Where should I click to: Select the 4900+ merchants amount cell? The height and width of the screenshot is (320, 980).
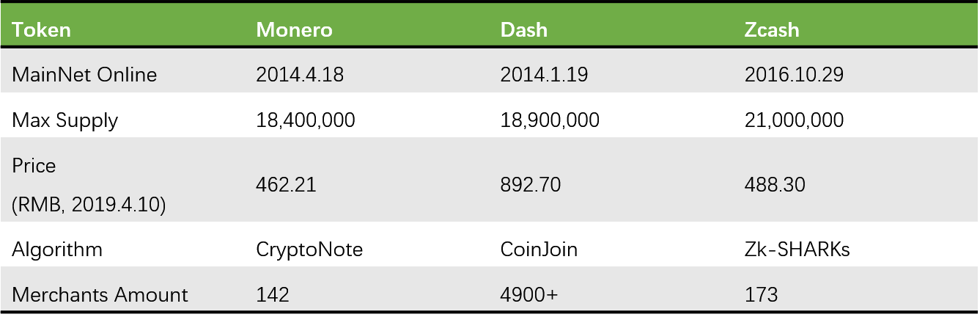click(x=529, y=295)
